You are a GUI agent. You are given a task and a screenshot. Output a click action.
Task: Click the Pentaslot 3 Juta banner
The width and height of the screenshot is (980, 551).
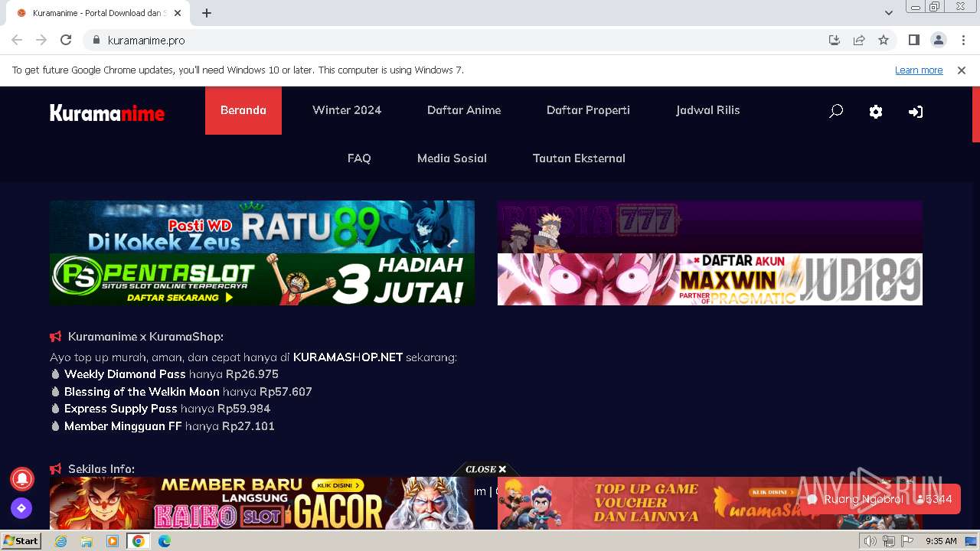click(262, 279)
